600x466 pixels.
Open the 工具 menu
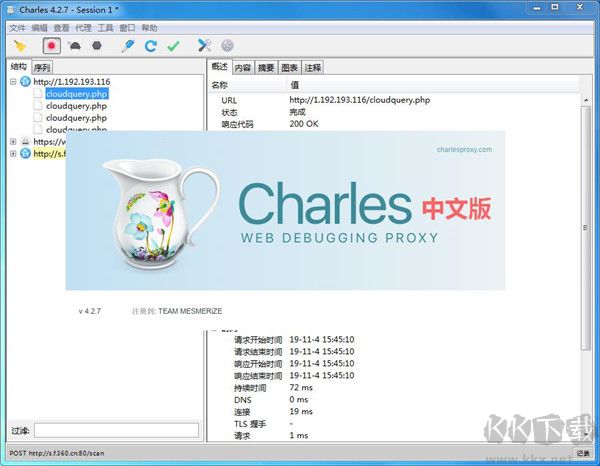pos(105,28)
